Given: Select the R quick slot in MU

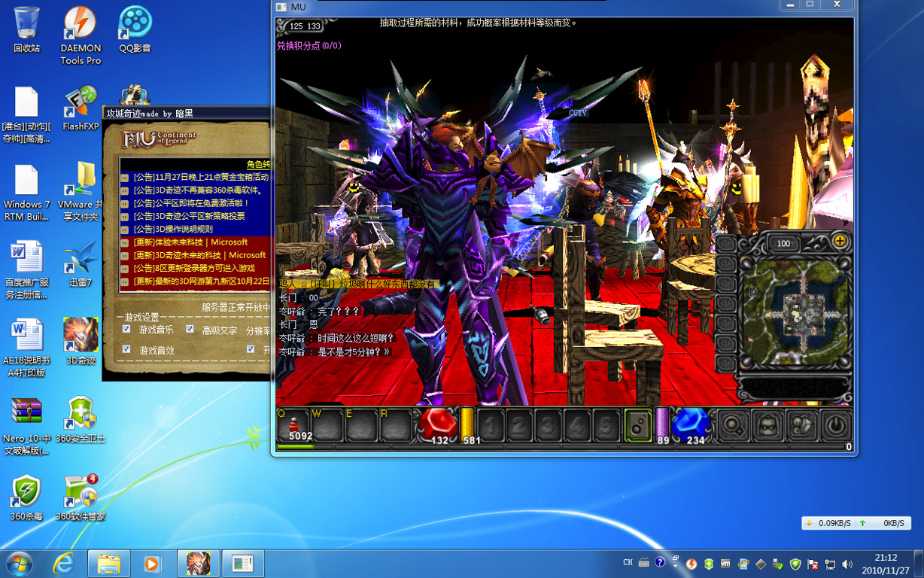Looking at the screenshot, I should 396,425.
